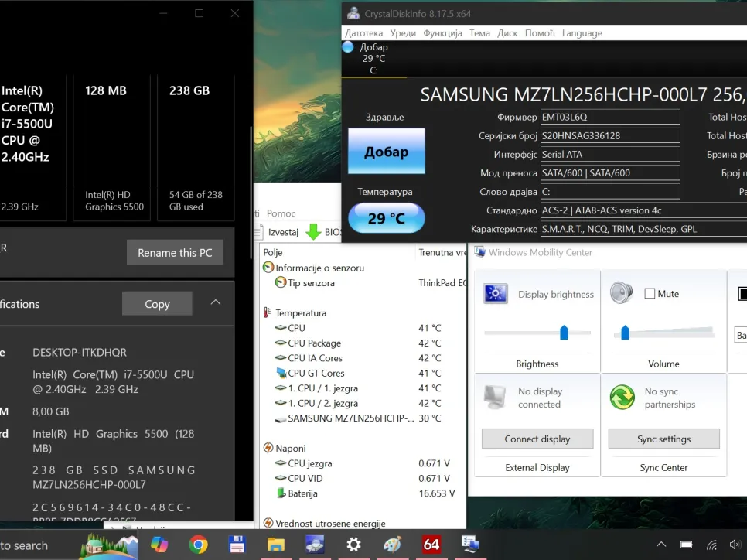
Task: Click the speaker icon in Mobility Center
Action: 622,293
